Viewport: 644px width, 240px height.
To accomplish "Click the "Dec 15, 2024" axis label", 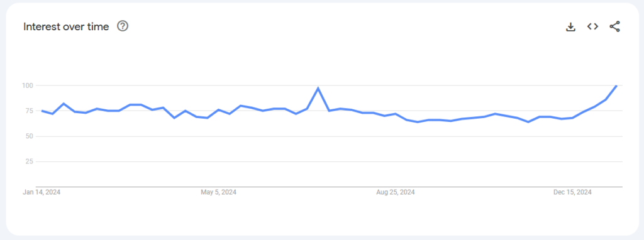I will coord(572,192).
